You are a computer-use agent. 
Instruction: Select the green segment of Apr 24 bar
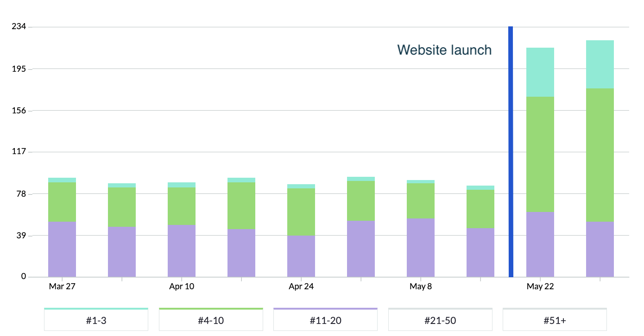click(x=301, y=212)
